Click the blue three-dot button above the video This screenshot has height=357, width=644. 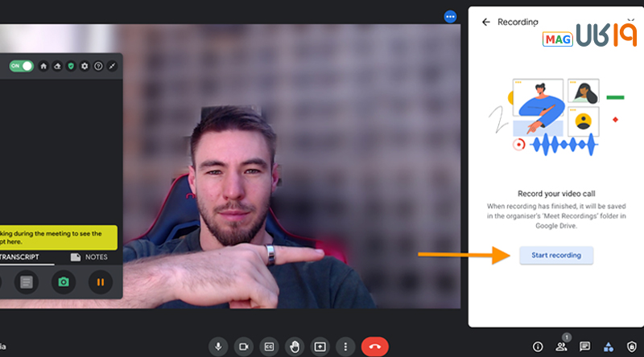pos(450,16)
